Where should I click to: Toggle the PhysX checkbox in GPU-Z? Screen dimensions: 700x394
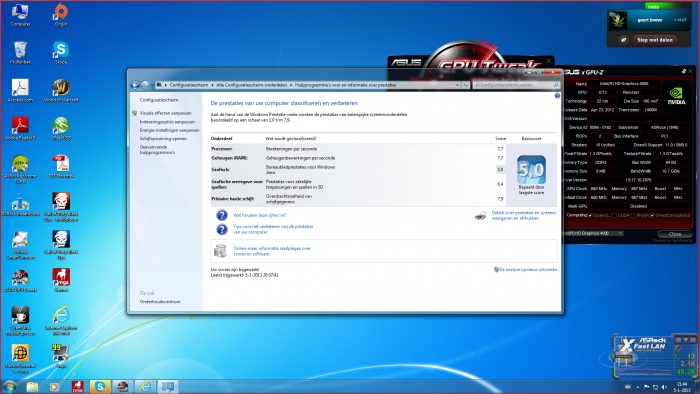633,215
